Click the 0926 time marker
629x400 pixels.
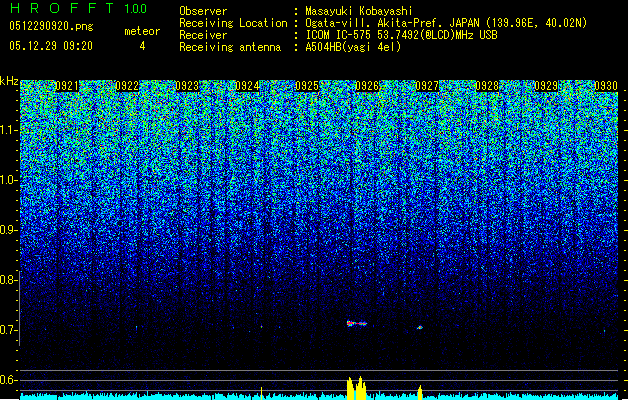(367, 86)
